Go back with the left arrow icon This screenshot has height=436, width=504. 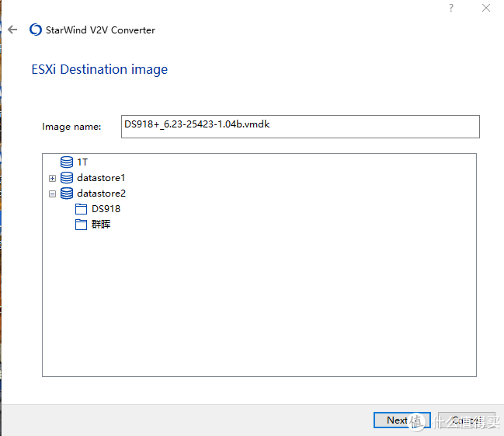[x=12, y=30]
